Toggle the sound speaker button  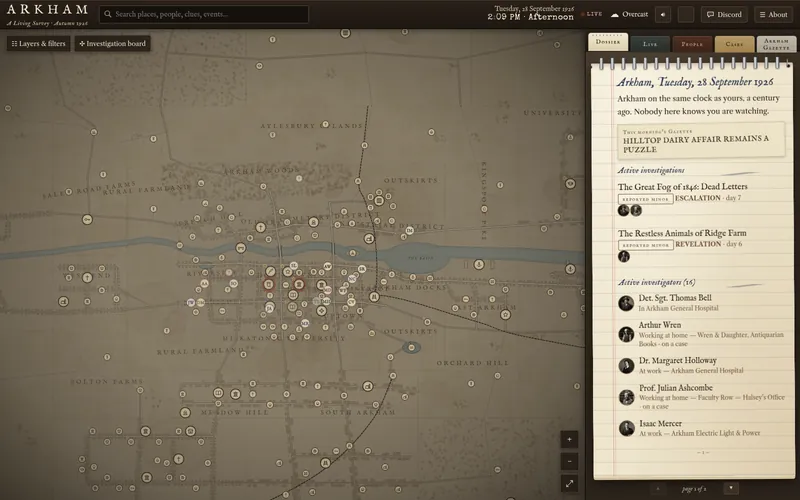663,14
